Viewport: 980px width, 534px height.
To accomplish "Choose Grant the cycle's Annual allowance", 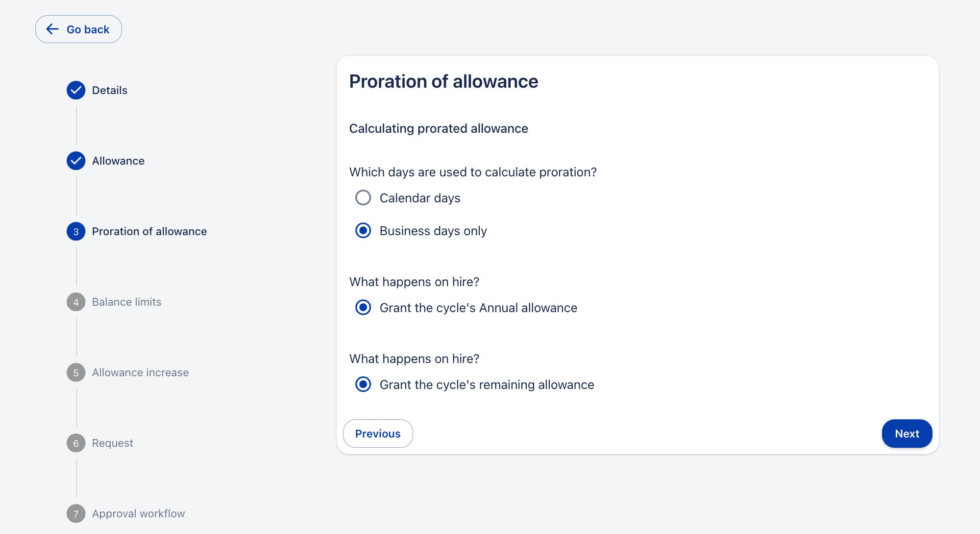I will click(363, 308).
